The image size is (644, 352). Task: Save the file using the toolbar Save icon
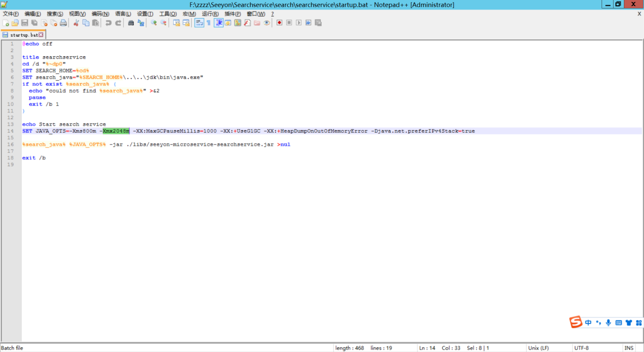pos(24,23)
